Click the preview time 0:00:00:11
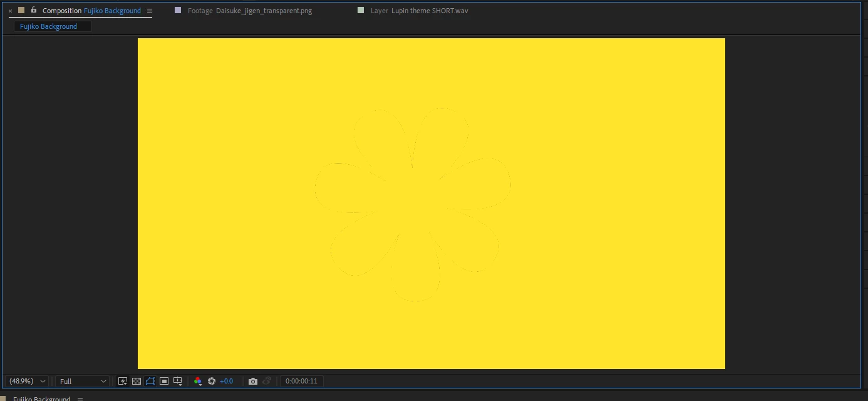The image size is (868, 401). 301,381
